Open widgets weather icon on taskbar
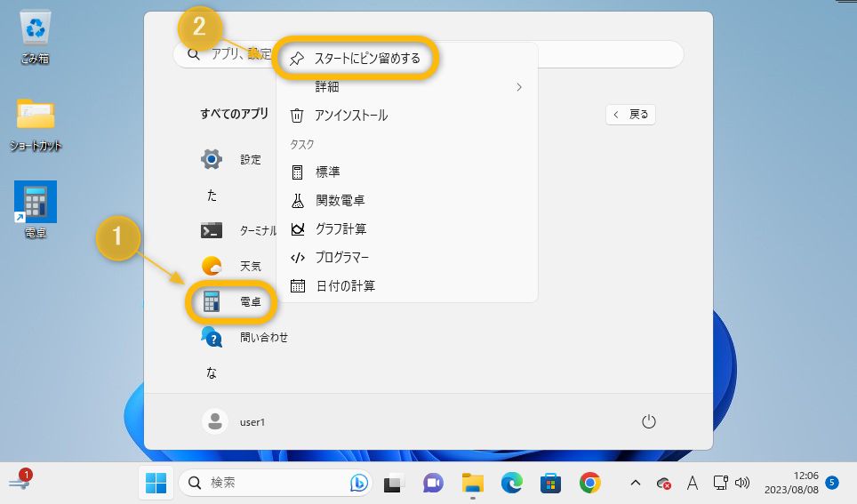This screenshot has height=504, width=857. pos(20,480)
